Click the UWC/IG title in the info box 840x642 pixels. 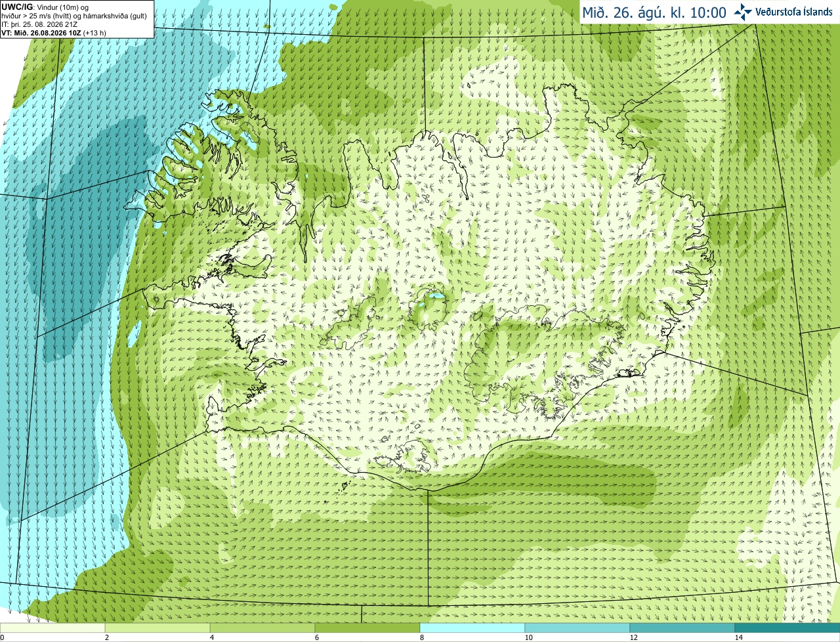[16, 7]
